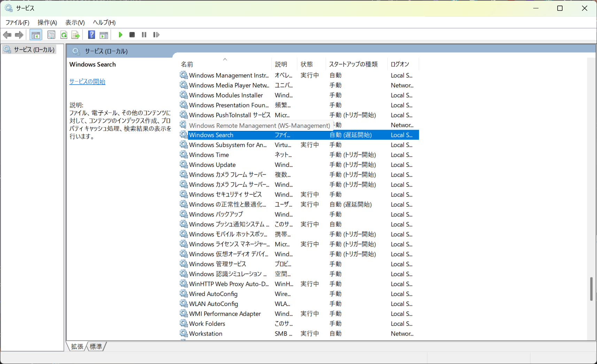Image resolution: width=597 pixels, height=364 pixels.
Task: Click the Forward arrow toolbar icon
Action: pos(19,35)
